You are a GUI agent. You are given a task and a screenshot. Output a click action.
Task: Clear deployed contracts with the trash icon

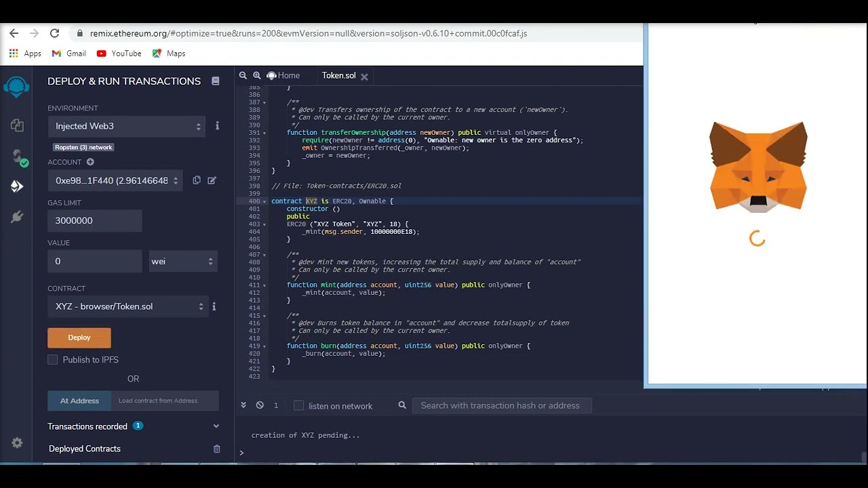point(217,449)
